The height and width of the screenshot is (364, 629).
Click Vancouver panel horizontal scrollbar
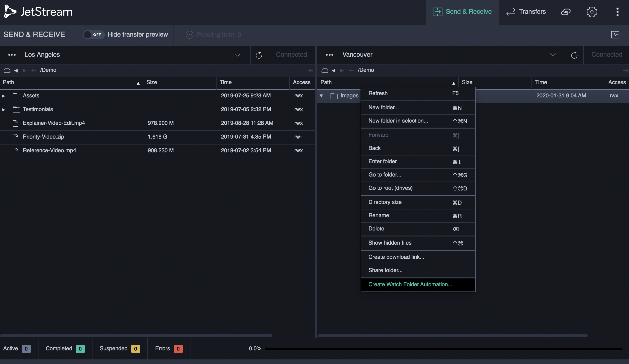coord(453,336)
